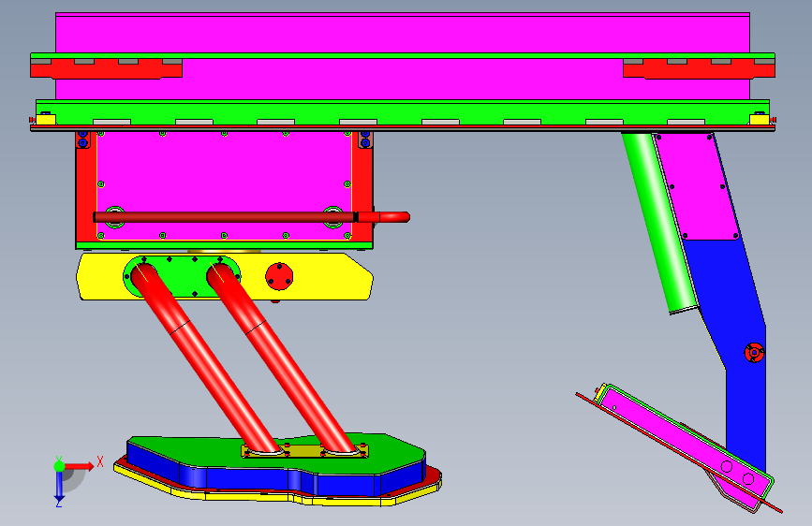Select the slanted green cylinder on the right
The image size is (812, 526).
659,223
